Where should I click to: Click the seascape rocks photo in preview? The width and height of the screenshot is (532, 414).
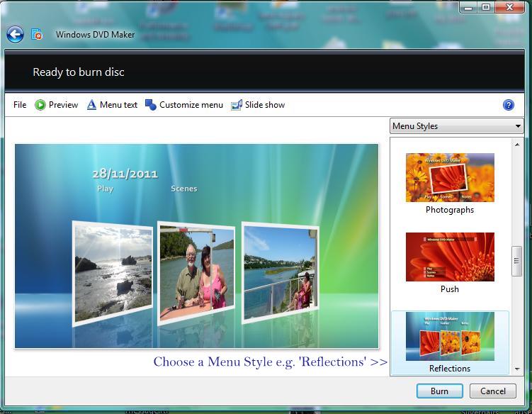[113, 274]
